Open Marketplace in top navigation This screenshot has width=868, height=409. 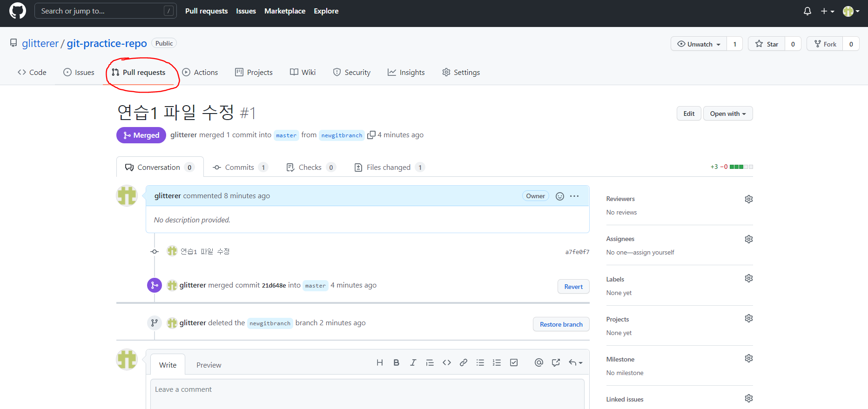point(285,11)
